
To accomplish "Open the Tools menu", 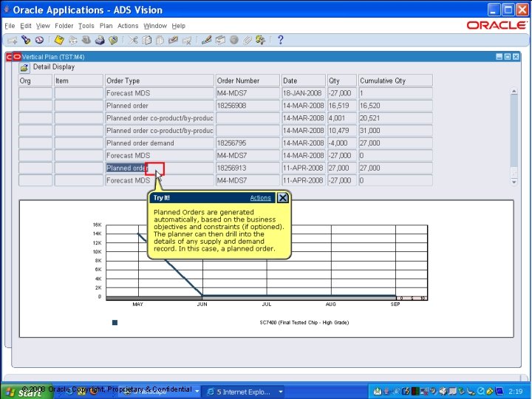I will tap(86, 26).
